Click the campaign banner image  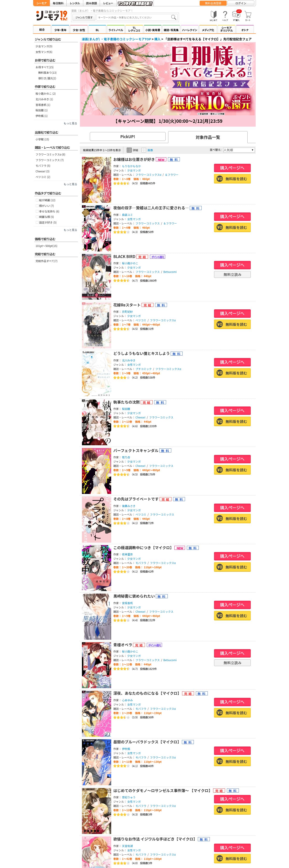pyautogui.click(x=167, y=80)
